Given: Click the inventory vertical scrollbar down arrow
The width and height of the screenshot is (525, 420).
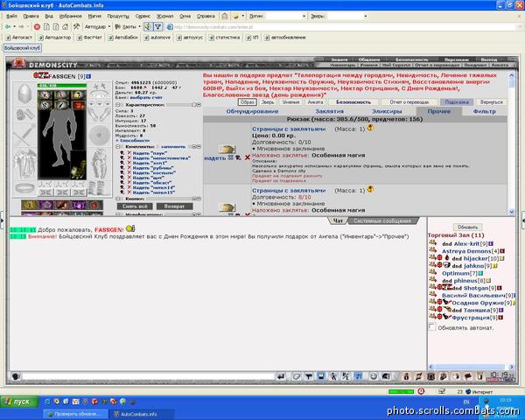Looking at the screenshot, I should (511, 212).
